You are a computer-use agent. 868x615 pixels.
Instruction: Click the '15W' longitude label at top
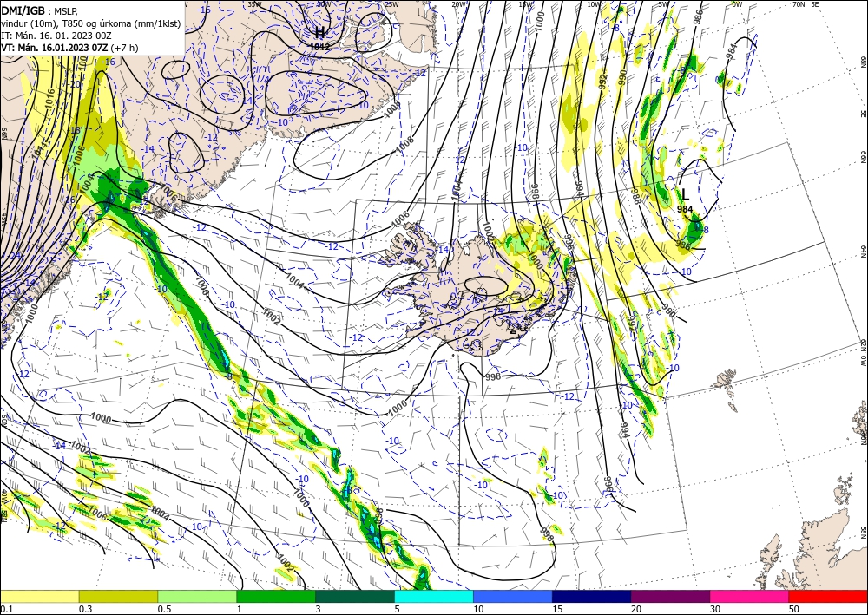526,4
